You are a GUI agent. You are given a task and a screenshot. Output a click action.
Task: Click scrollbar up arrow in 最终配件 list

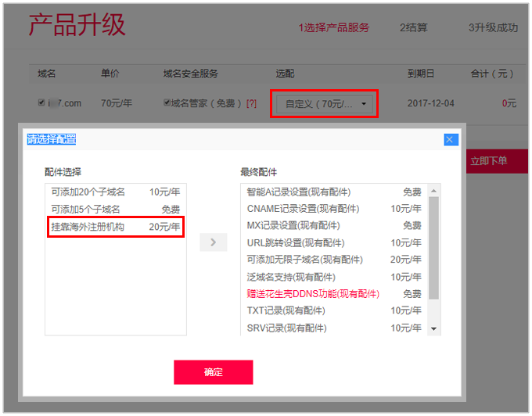coord(433,190)
